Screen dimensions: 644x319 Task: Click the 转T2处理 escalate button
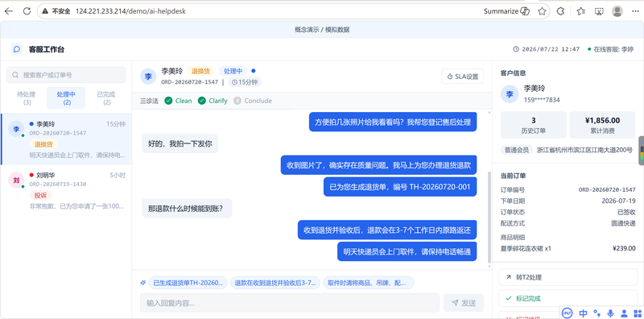coord(568,277)
